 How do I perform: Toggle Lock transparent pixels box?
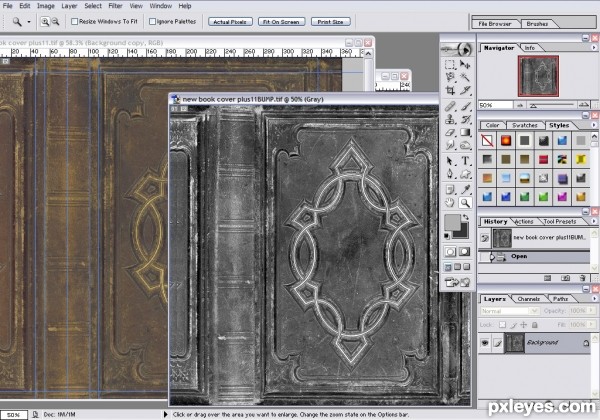tap(502, 325)
